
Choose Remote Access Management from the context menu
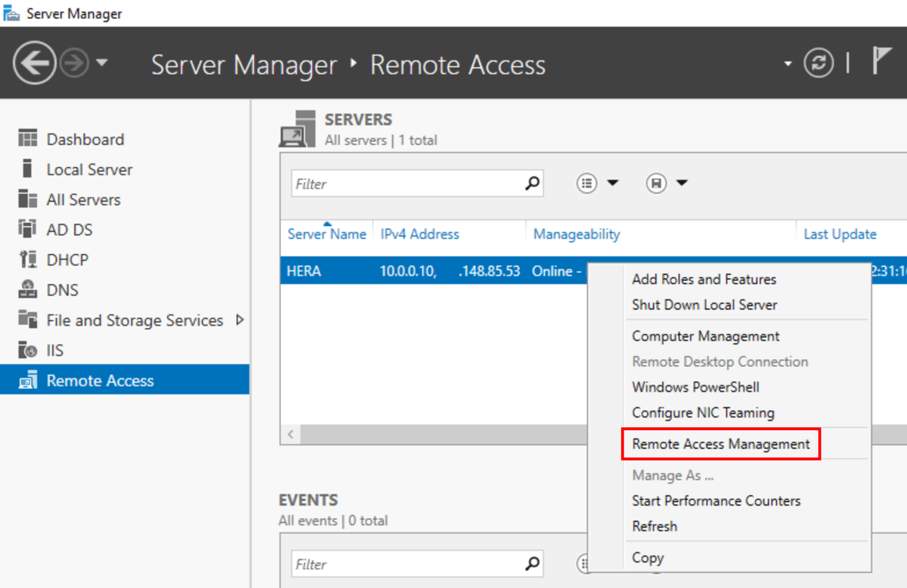tap(720, 444)
